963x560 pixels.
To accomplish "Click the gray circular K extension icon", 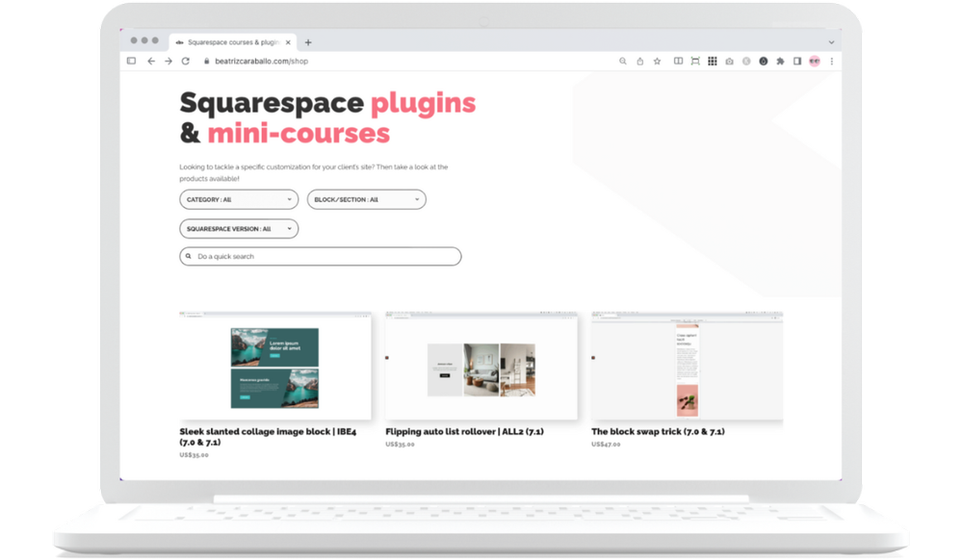I will pos(746,62).
